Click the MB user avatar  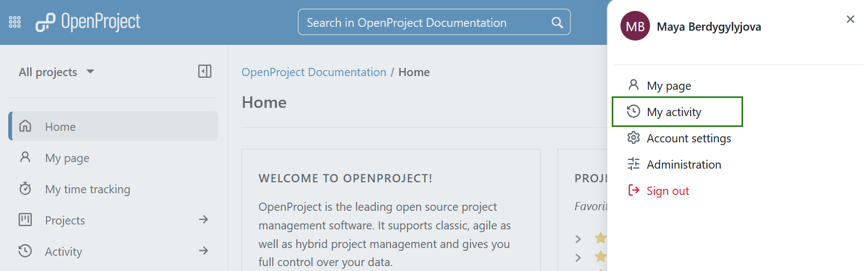(x=635, y=26)
